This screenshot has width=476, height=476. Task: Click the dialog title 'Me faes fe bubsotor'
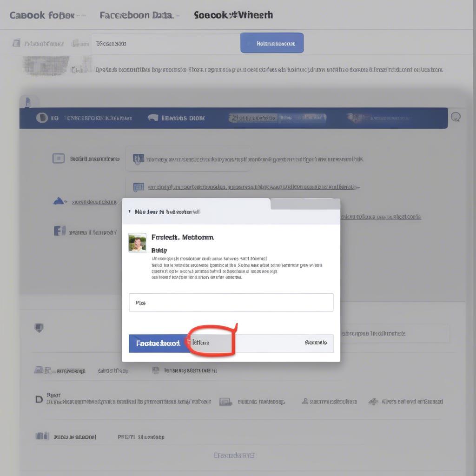(167, 212)
